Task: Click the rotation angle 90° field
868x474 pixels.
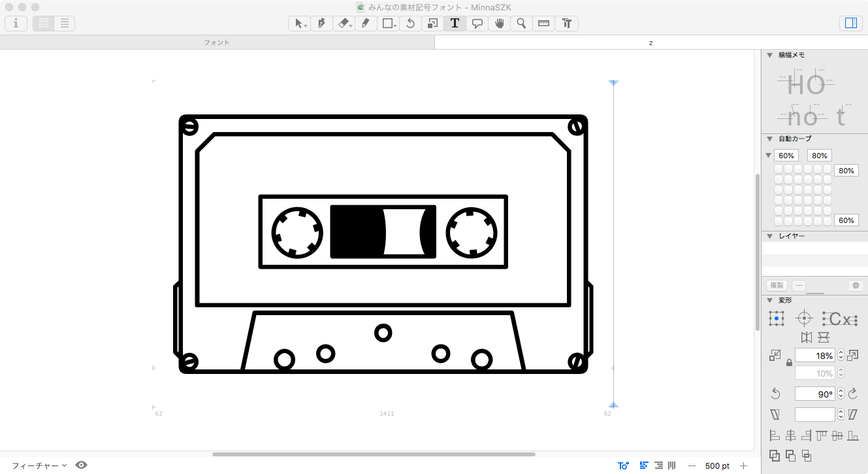Action: (814, 394)
